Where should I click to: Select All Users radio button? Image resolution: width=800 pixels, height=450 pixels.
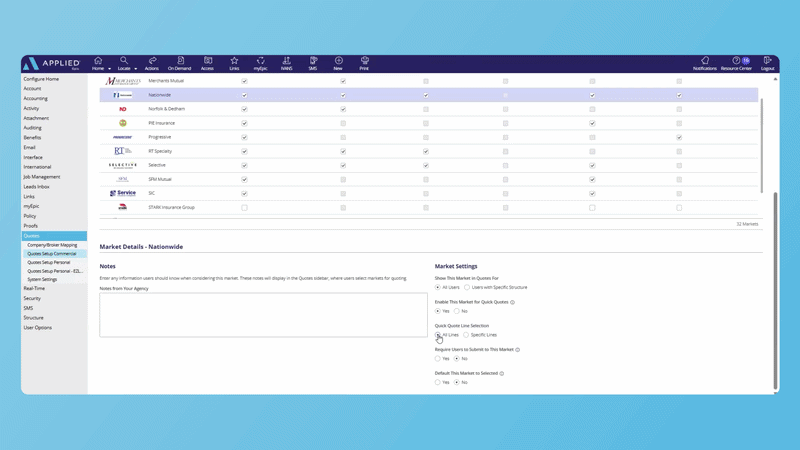(x=438, y=287)
